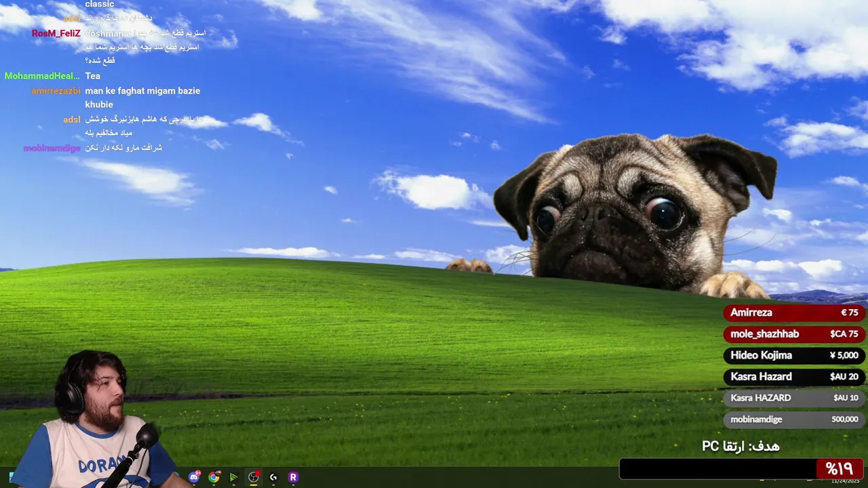The image size is (868, 488).
Task: Click the 'classic' chat message
Action: pos(100,5)
